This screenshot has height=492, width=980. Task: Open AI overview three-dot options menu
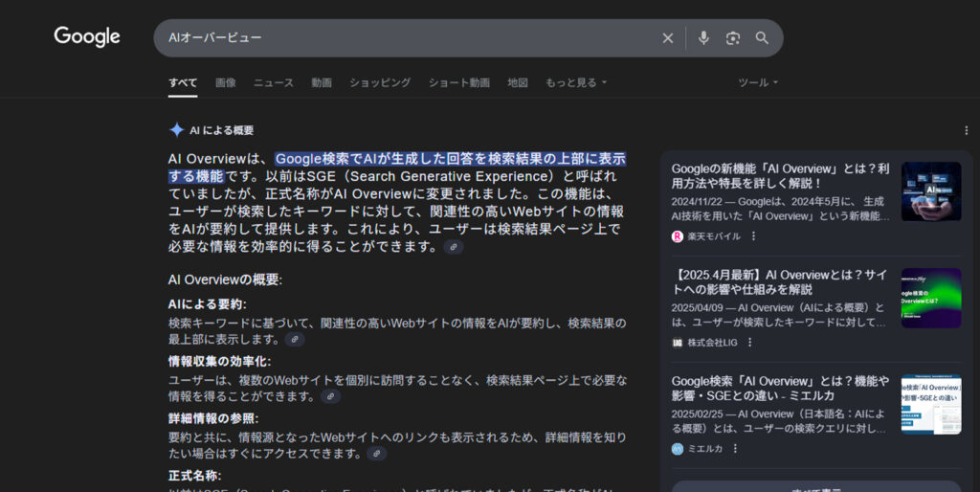(x=967, y=130)
